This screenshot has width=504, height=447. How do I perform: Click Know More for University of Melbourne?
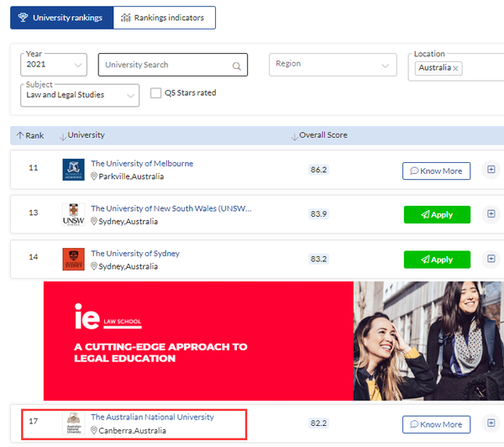436,171
